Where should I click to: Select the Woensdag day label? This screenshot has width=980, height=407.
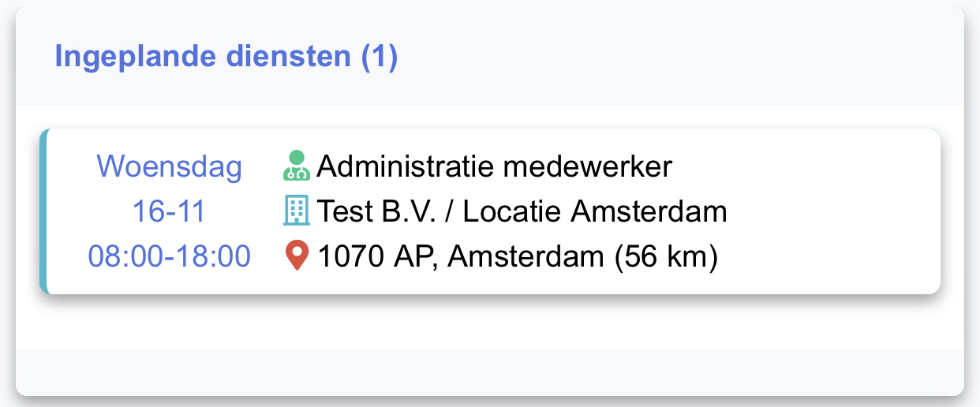tap(169, 166)
